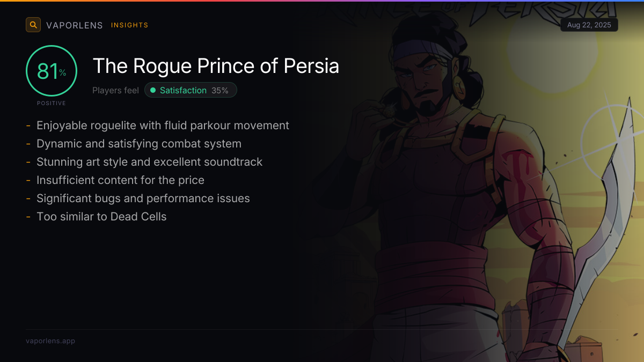Viewport: 644px width, 362px height.
Task: Click the POSITIVE label under the score
Action: (52, 103)
